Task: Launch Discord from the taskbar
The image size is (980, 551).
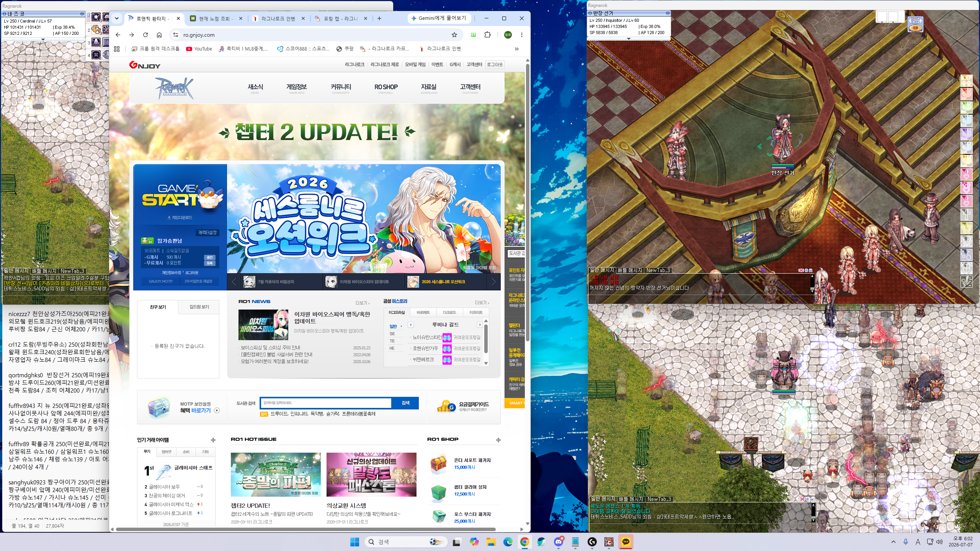Action: pyautogui.click(x=559, y=542)
